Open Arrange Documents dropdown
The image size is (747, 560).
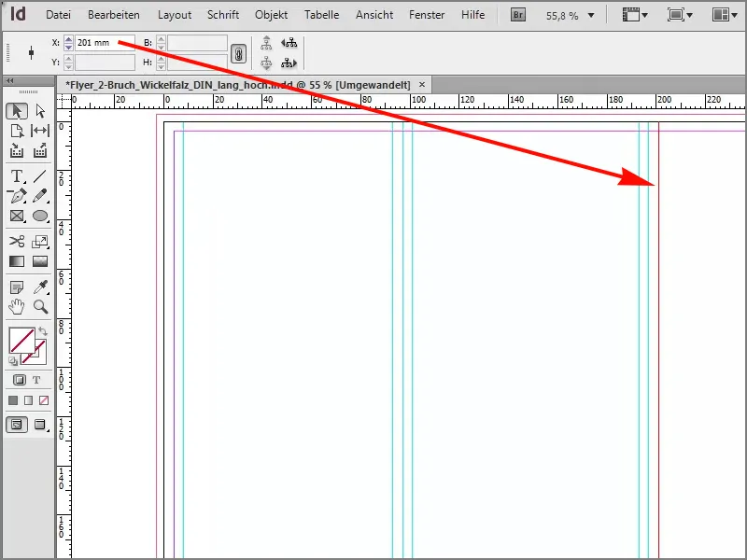coord(726,15)
